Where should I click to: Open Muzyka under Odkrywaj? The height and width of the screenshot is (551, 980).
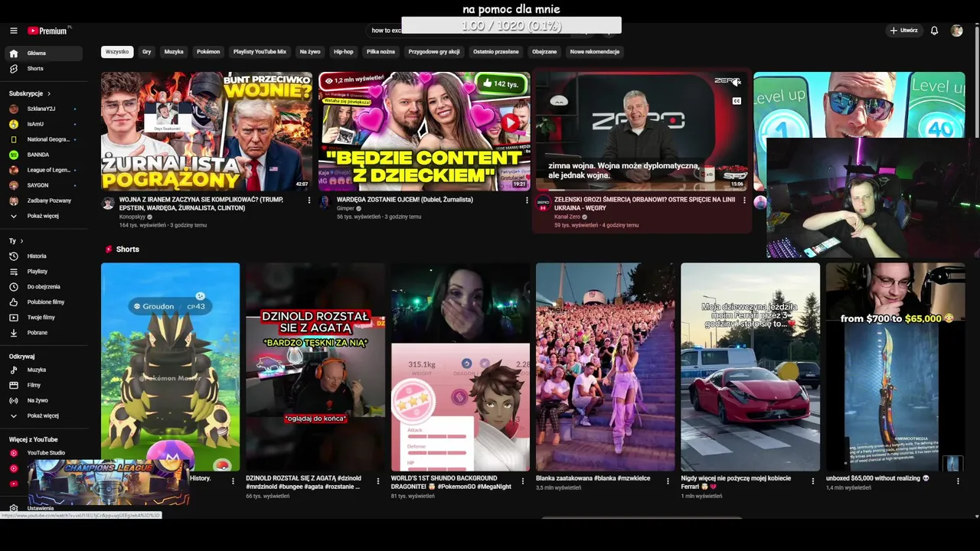point(44,370)
